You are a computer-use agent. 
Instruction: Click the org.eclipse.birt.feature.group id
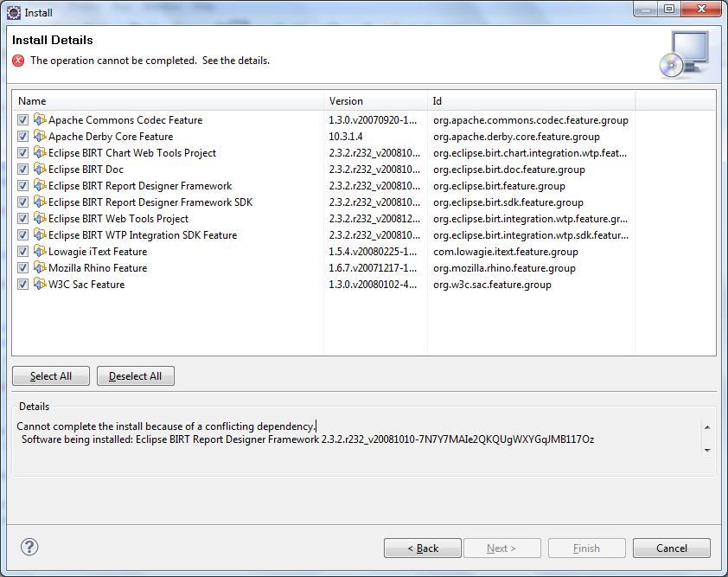pyautogui.click(x=499, y=186)
